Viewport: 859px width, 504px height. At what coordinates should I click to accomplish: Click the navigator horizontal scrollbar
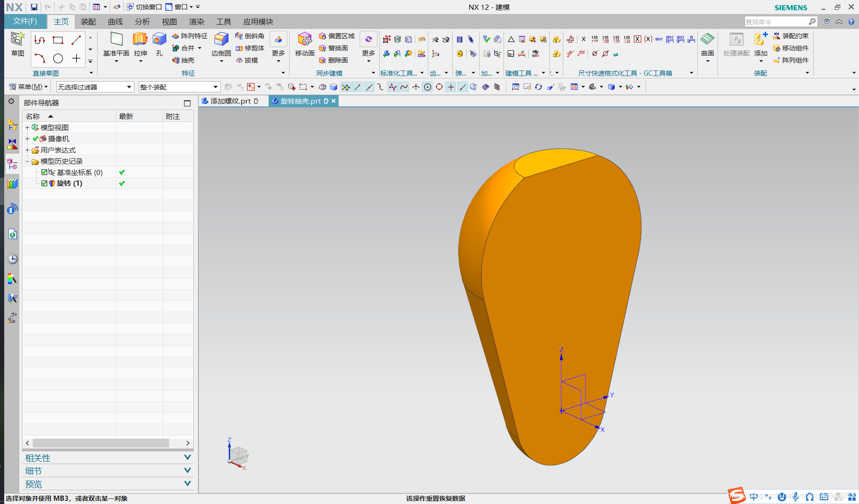click(101, 443)
